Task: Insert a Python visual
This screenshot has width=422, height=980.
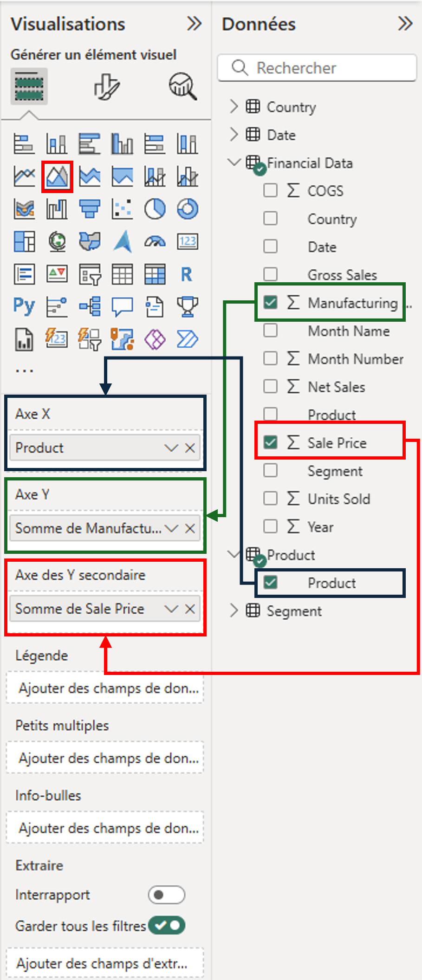Action: pyautogui.click(x=24, y=306)
